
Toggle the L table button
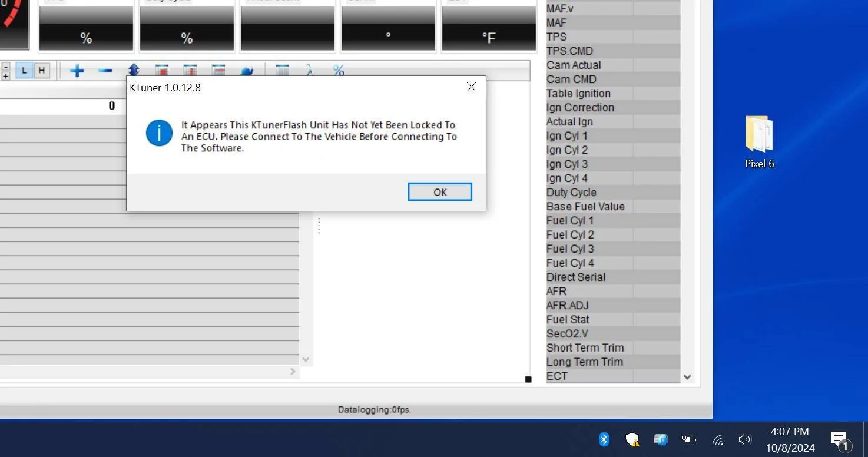point(24,71)
